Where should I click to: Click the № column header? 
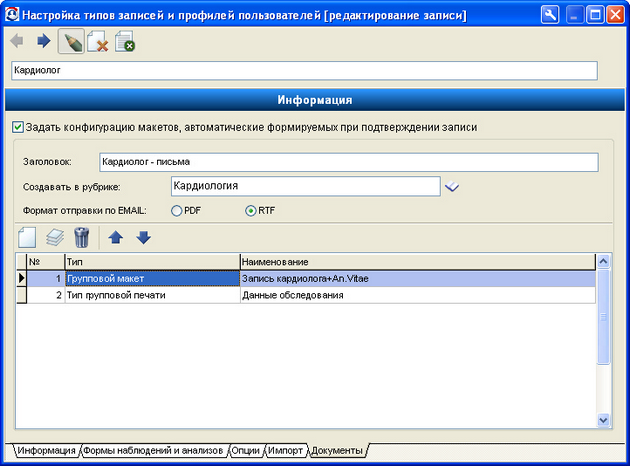(x=45, y=262)
